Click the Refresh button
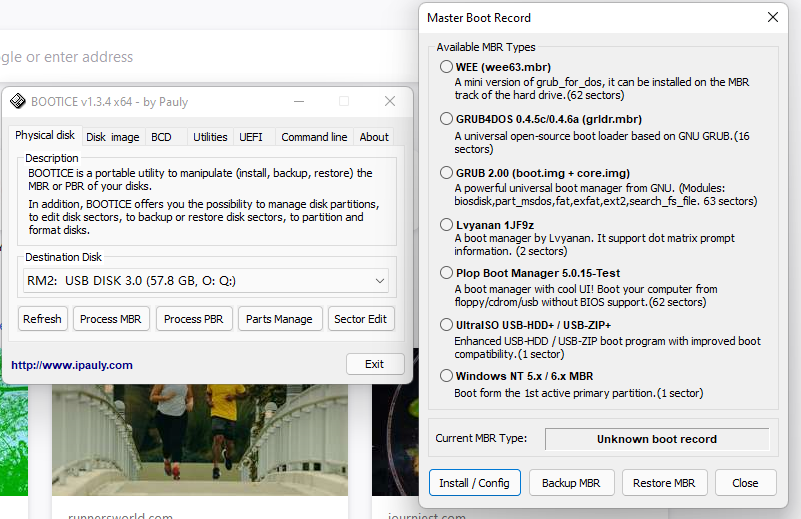The height and width of the screenshot is (519, 801). (x=42, y=319)
